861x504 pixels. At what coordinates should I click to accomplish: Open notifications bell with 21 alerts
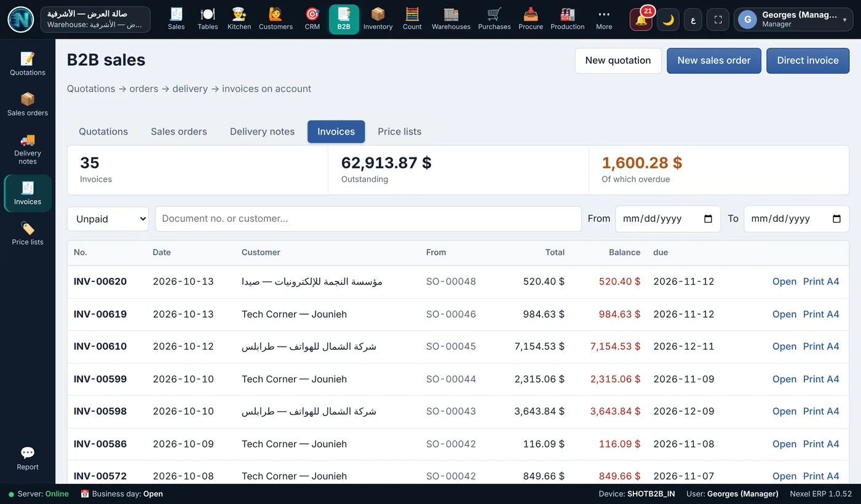tap(641, 20)
